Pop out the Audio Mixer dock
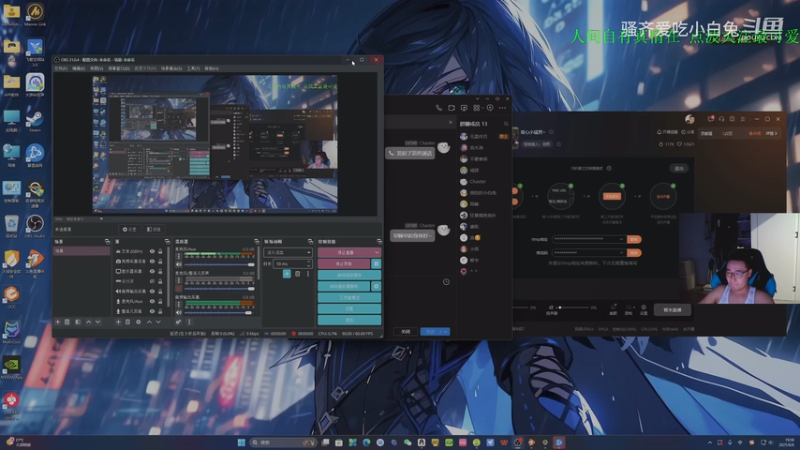 [x=257, y=241]
